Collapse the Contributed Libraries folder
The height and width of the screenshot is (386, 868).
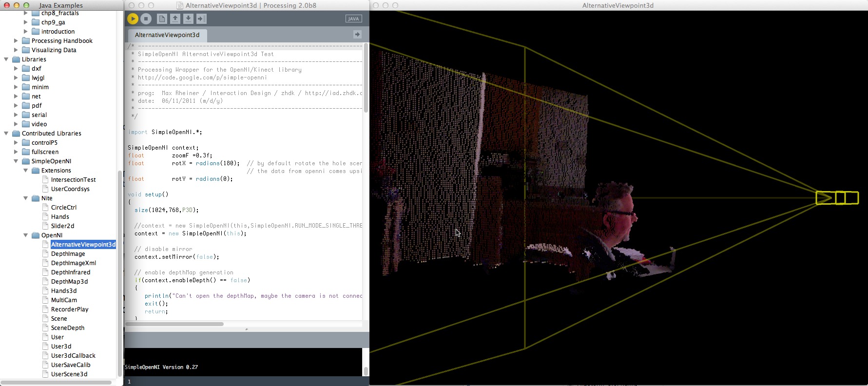[6, 134]
